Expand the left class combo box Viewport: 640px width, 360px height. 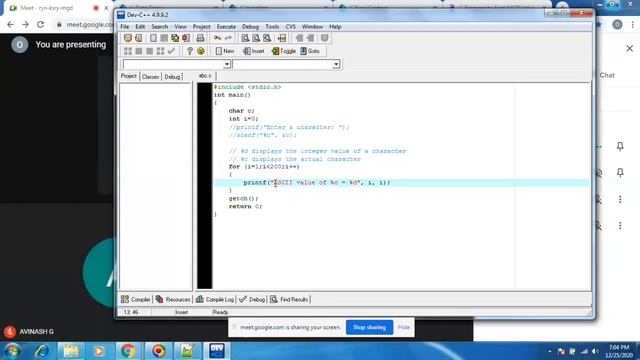[227, 64]
